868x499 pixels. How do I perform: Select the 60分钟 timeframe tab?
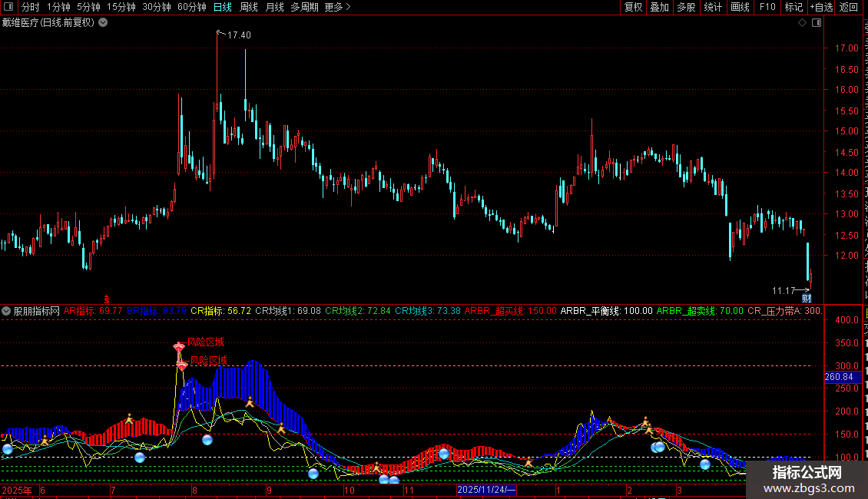(191, 7)
